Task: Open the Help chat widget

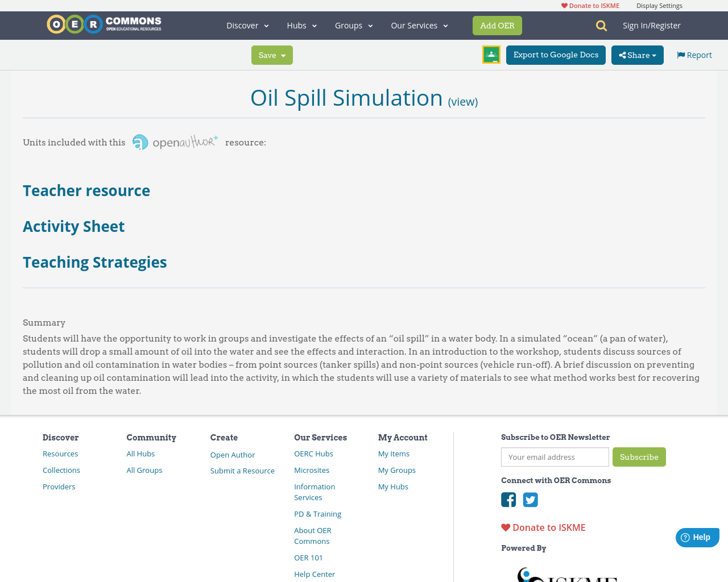Action: coord(697,536)
